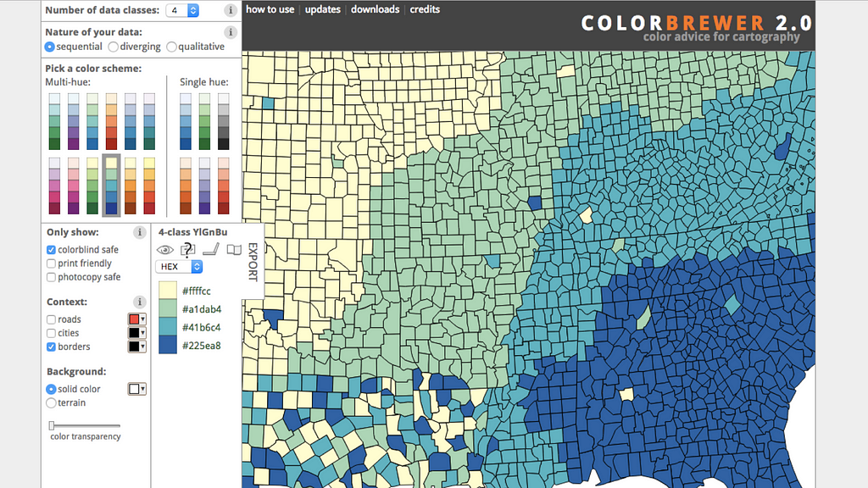This screenshot has height=488, width=868.
Task: Select the qualitative data radio button
Action: [171, 47]
